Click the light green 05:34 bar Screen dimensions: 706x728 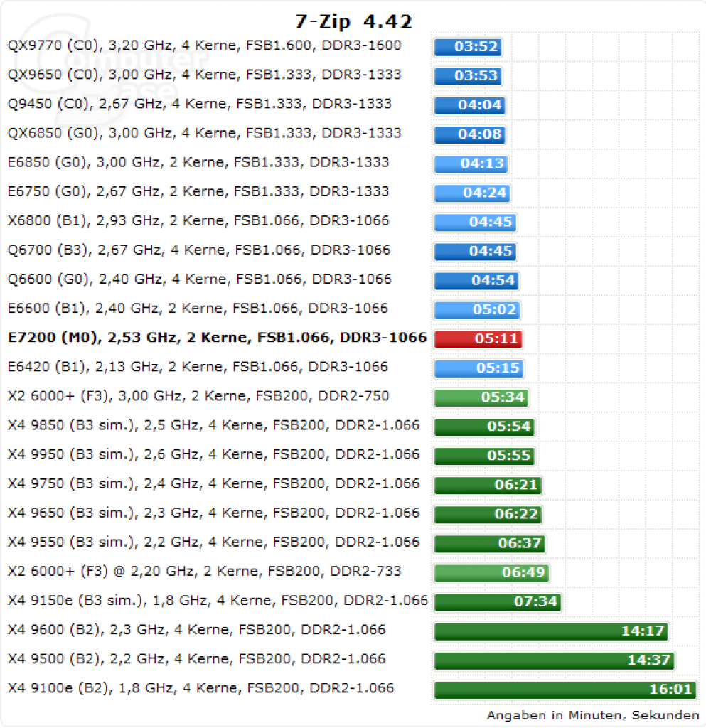point(482,398)
